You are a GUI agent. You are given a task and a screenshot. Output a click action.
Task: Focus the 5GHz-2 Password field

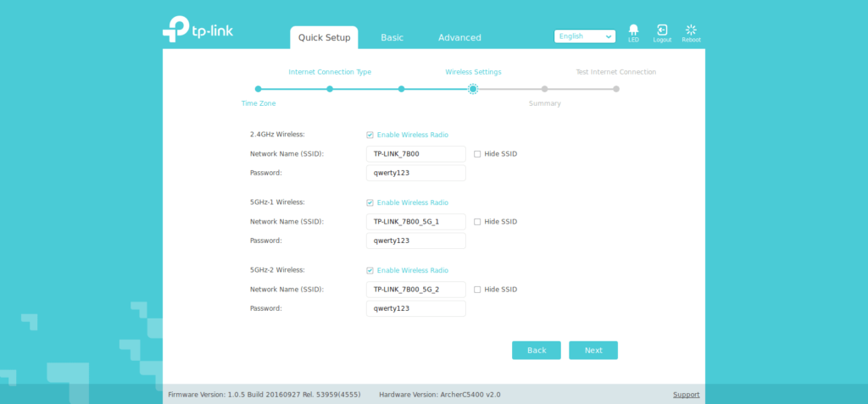(x=415, y=308)
